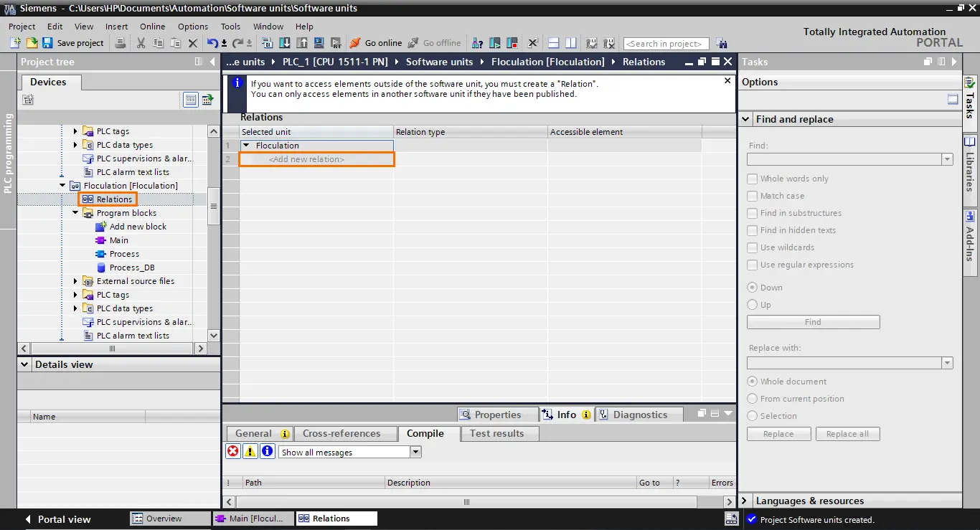Create a new project via toolbar icon
Screen dimensions: 980x530
[x=16, y=43]
